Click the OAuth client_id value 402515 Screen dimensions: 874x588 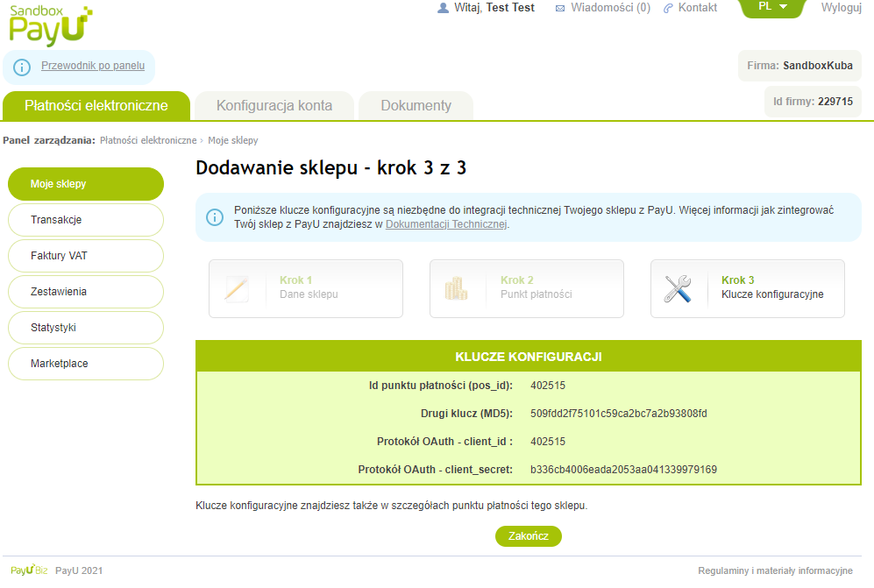(548, 442)
